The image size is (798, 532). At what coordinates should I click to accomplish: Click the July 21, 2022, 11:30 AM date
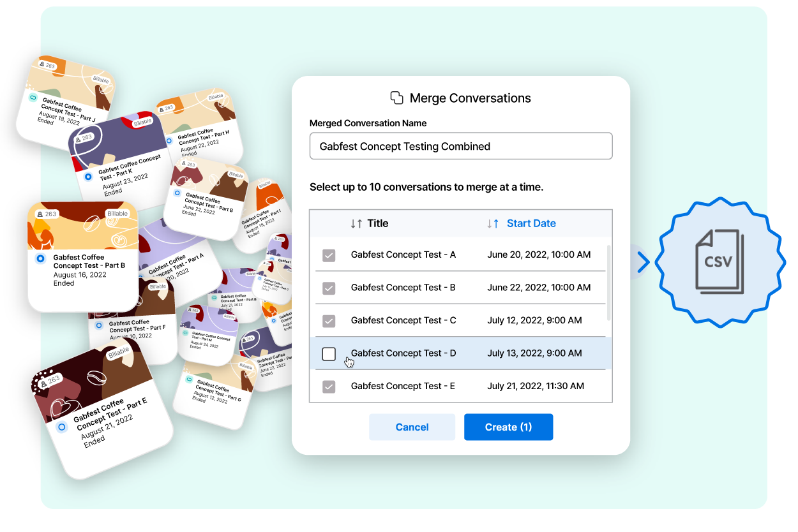point(536,386)
